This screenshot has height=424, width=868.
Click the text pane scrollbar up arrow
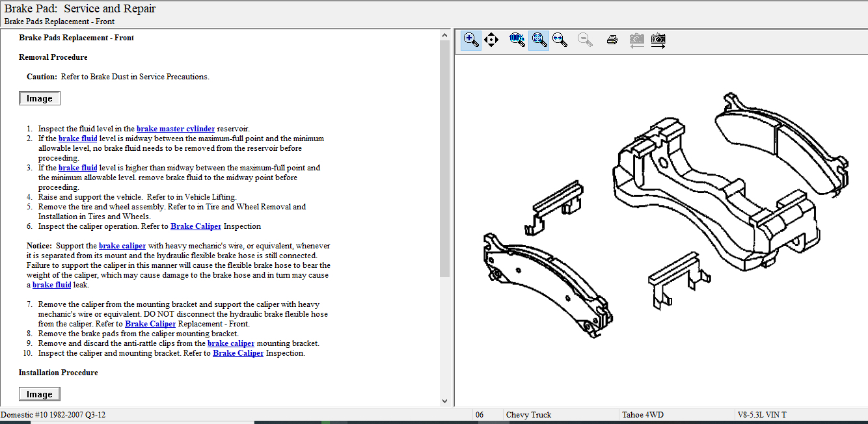[445, 34]
